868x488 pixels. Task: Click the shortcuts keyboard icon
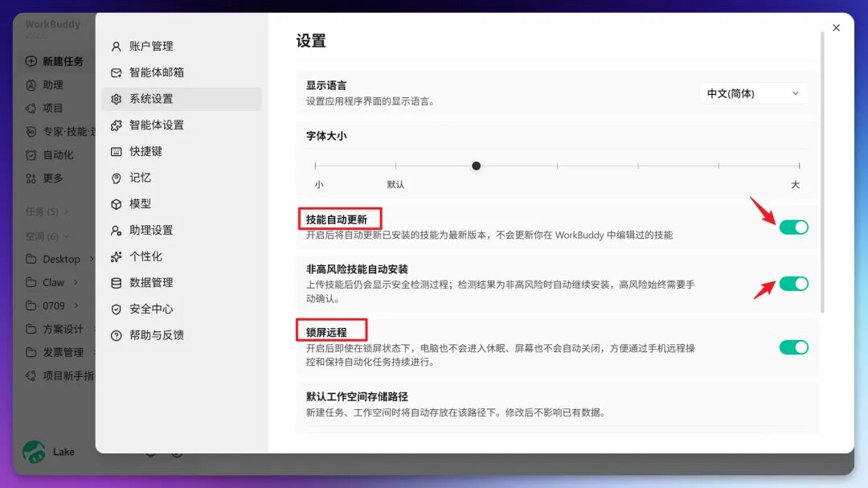point(116,152)
